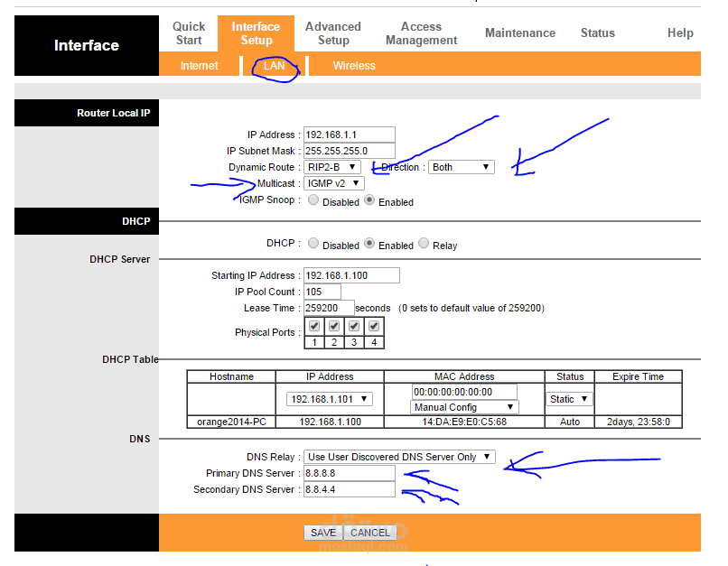Set DHCP to Disabled

click(313, 243)
